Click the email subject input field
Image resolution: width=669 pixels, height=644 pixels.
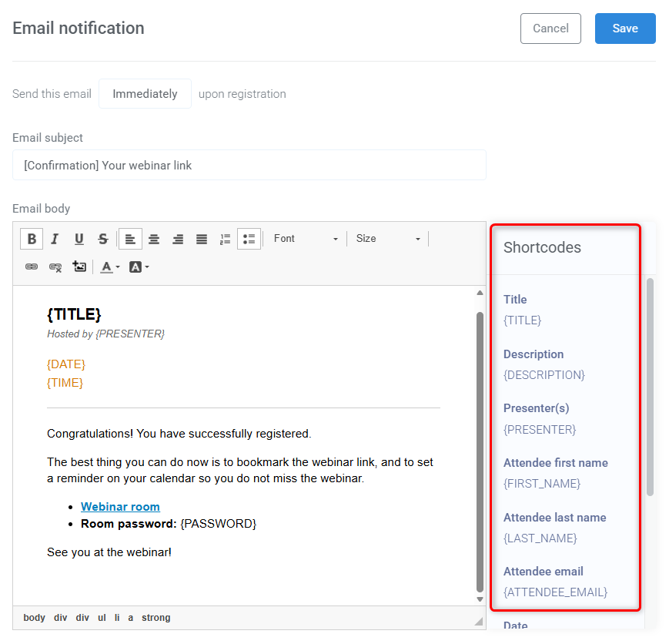(x=249, y=165)
